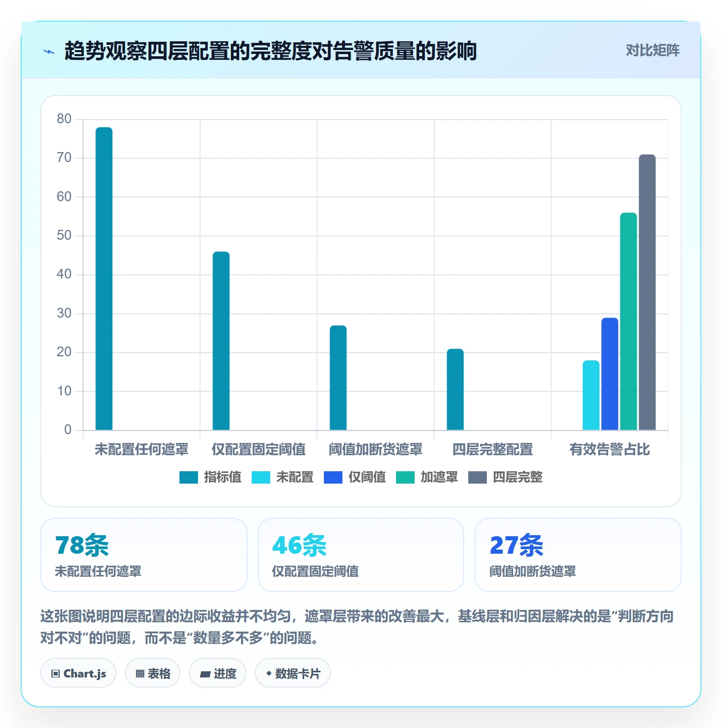Click the 阈值加断货遮罩 bar in chart
Image resolution: width=722 pixels, height=728 pixels.
[x=338, y=378]
